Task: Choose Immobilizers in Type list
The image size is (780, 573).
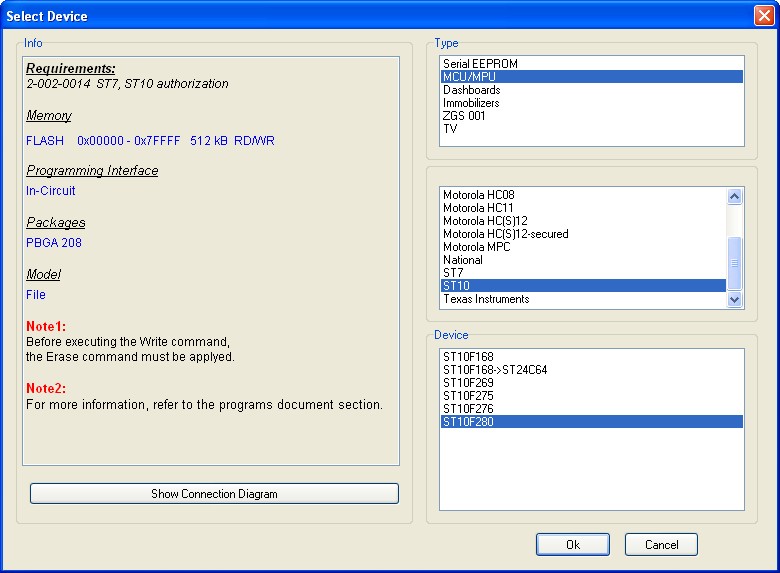Action: [591, 102]
